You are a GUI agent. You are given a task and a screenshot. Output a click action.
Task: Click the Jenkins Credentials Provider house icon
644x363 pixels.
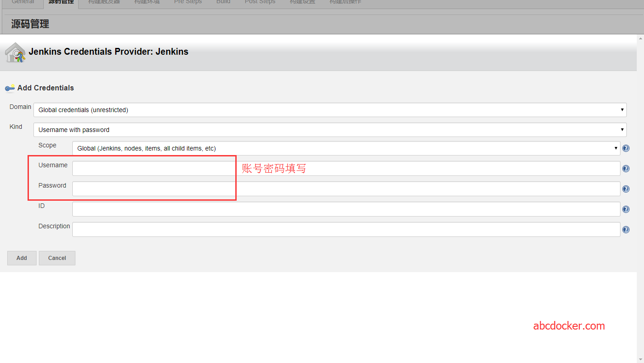pos(15,52)
